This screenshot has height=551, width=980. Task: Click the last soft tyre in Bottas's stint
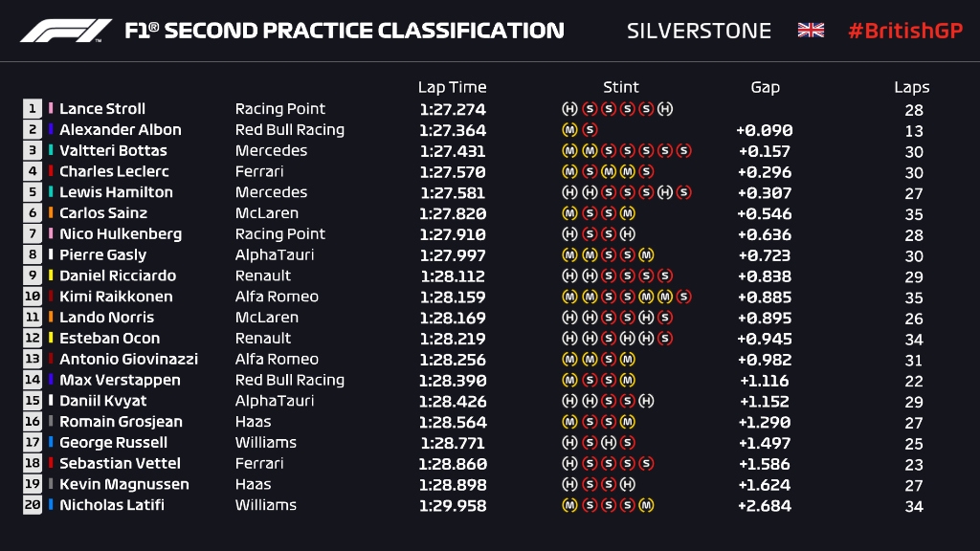click(683, 151)
